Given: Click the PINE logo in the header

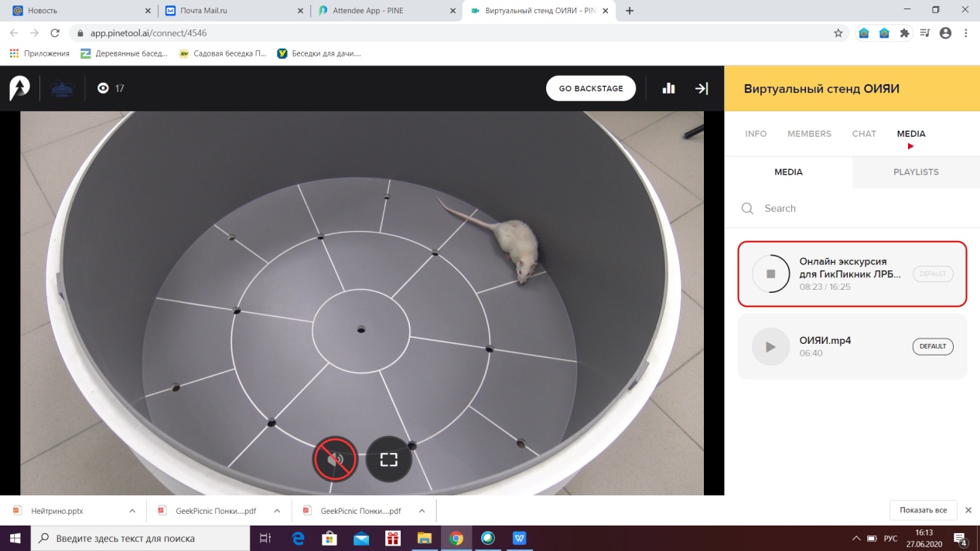Looking at the screenshot, I should (x=19, y=88).
